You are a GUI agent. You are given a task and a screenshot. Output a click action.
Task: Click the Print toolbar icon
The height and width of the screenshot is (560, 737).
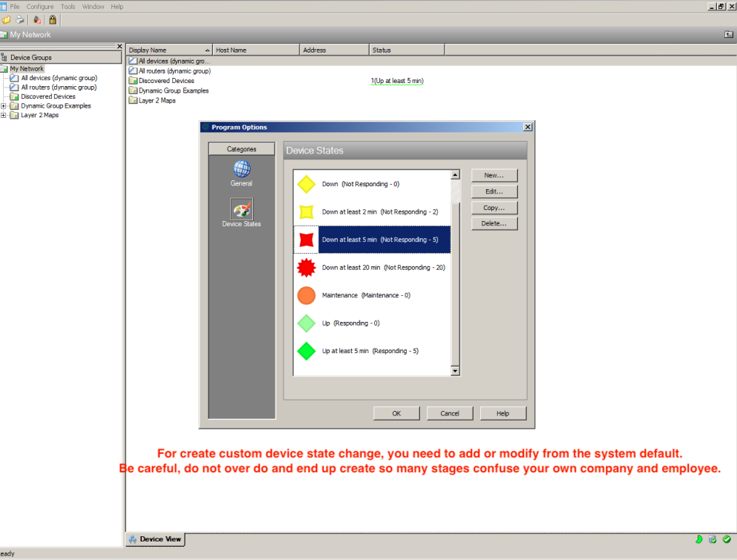coord(20,20)
